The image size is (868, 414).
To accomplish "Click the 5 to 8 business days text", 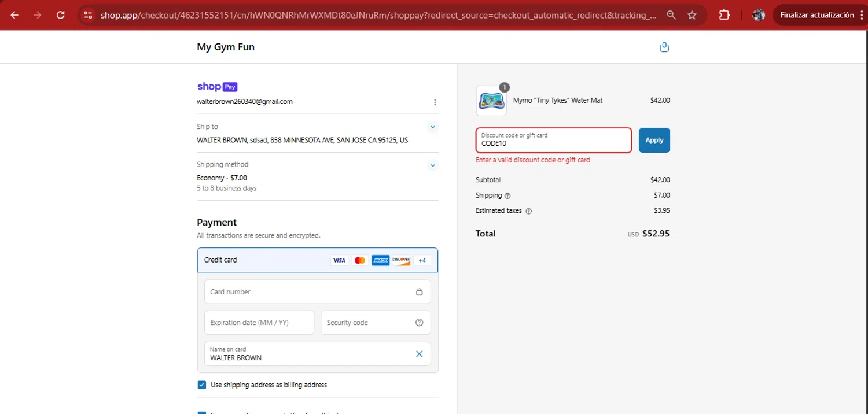I will point(227,188).
